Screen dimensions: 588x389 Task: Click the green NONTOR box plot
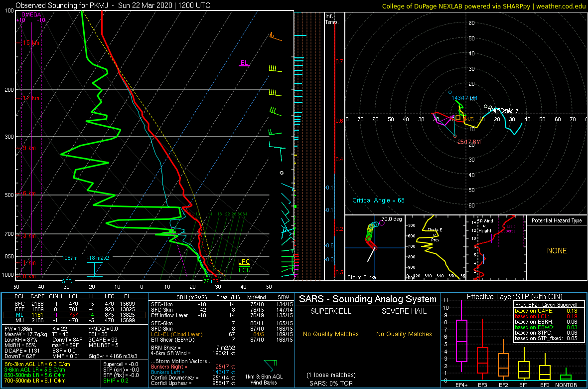[565, 374]
